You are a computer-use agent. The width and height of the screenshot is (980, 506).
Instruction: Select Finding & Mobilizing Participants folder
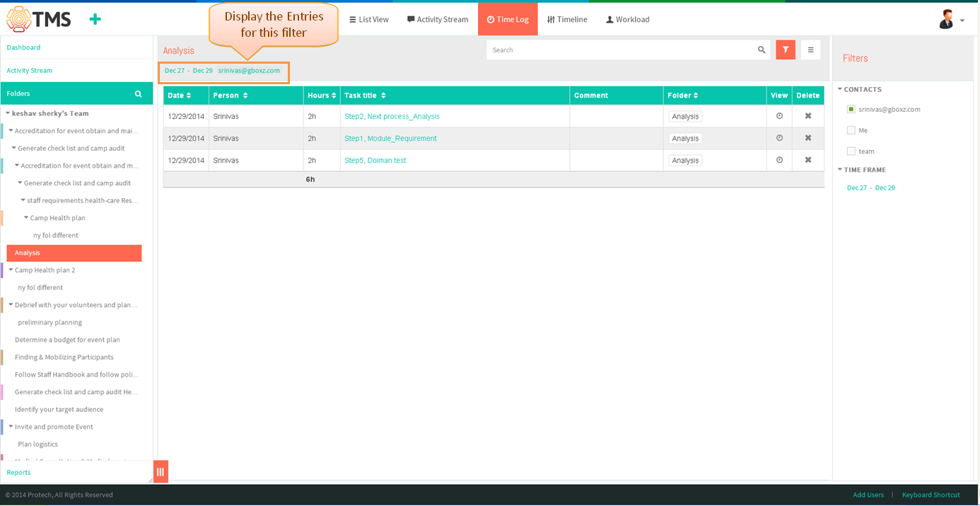(x=64, y=357)
